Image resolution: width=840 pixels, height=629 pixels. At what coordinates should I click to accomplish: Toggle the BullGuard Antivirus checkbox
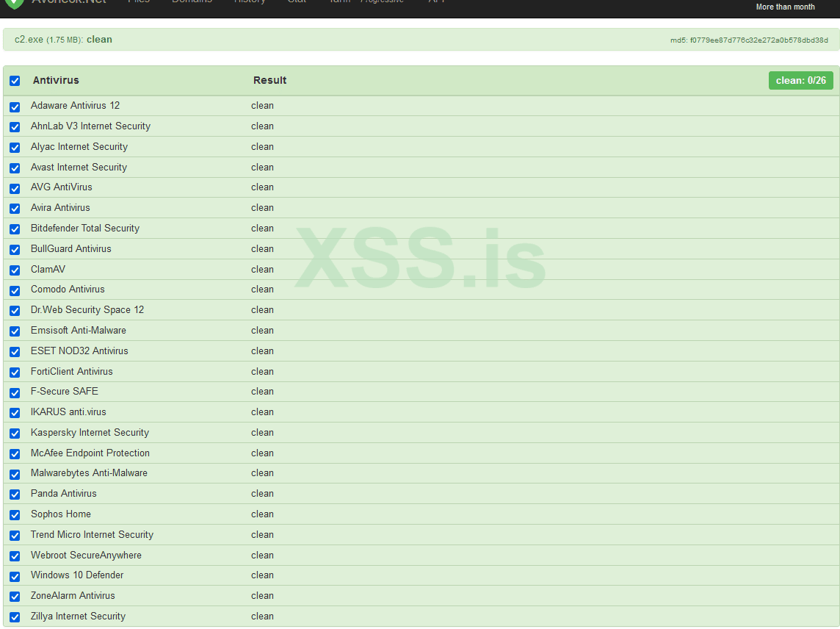15,250
